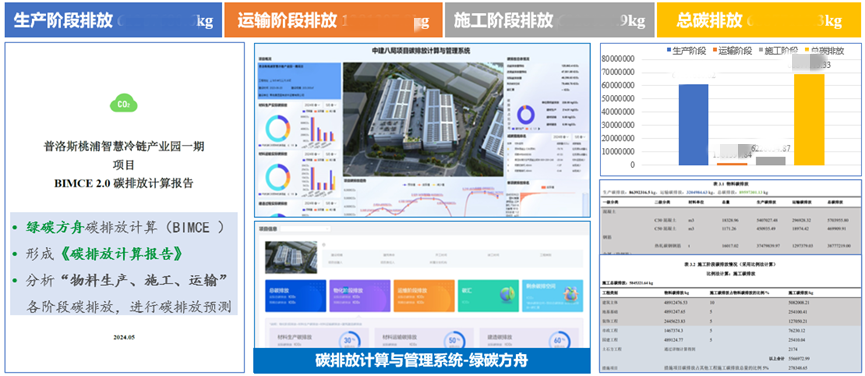This screenshot has width=865, height=376.
Task: Click the large 3D warehouse aerial view
Action: click(x=424, y=119)
